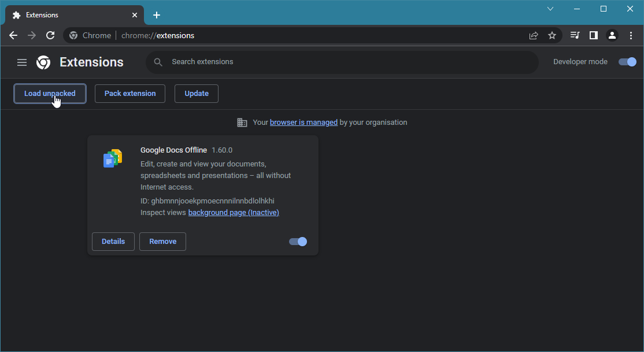Remove Google Docs Offline extension
644x352 pixels.
pos(162,242)
